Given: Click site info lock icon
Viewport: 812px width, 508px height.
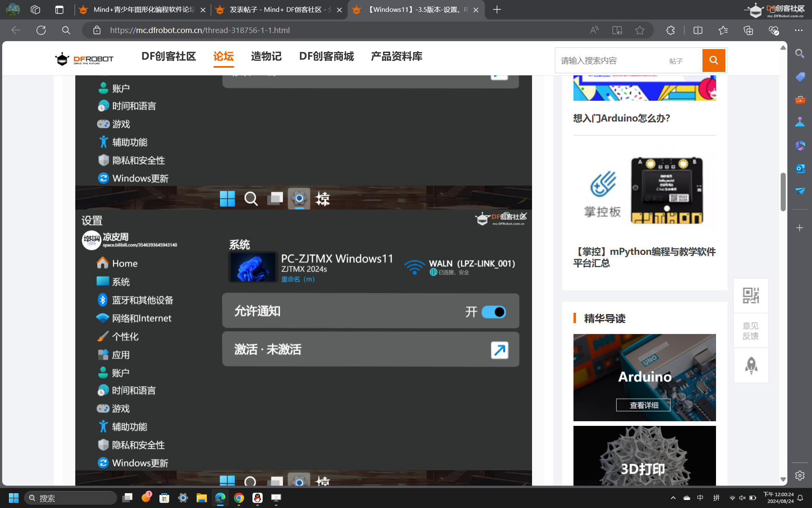Looking at the screenshot, I should (x=97, y=30).
